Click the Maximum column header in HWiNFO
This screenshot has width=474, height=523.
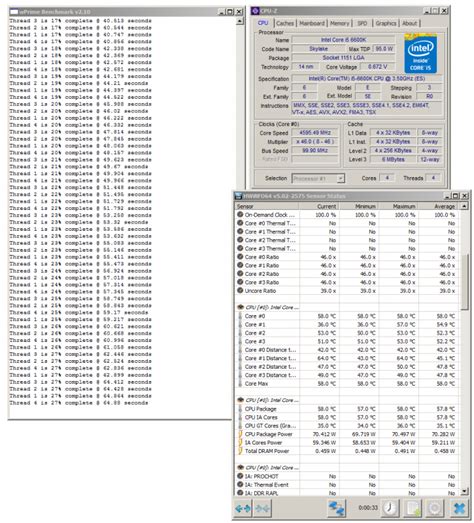click(398, 206)
